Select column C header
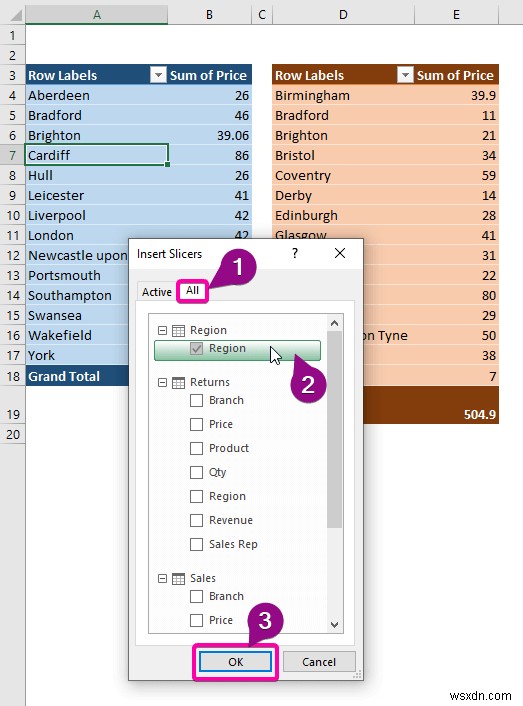Image resolution: width=523 pixels, height=706 pixels. point(262,14)
